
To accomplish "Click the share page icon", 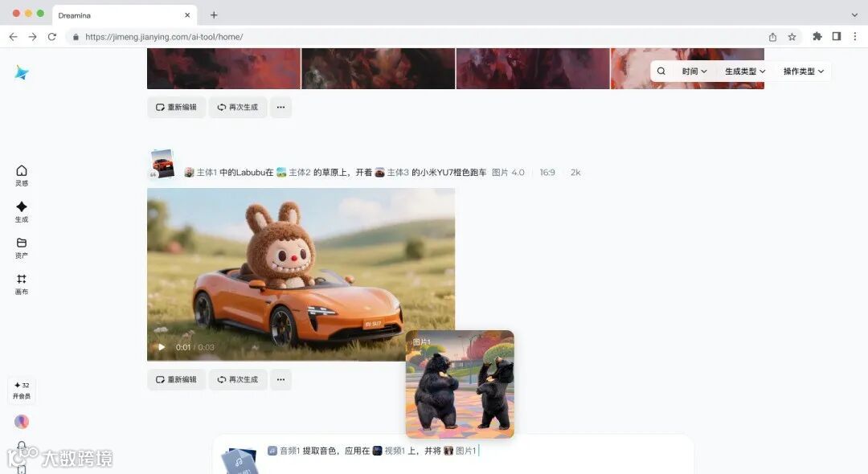I will (x=772, y=36).
